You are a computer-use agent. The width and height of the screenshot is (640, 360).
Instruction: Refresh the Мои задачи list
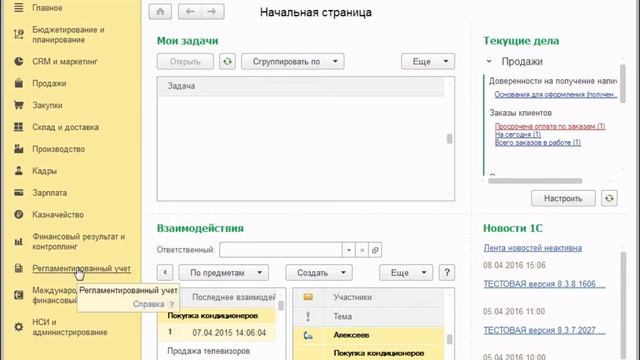click(x=227, y=62)
